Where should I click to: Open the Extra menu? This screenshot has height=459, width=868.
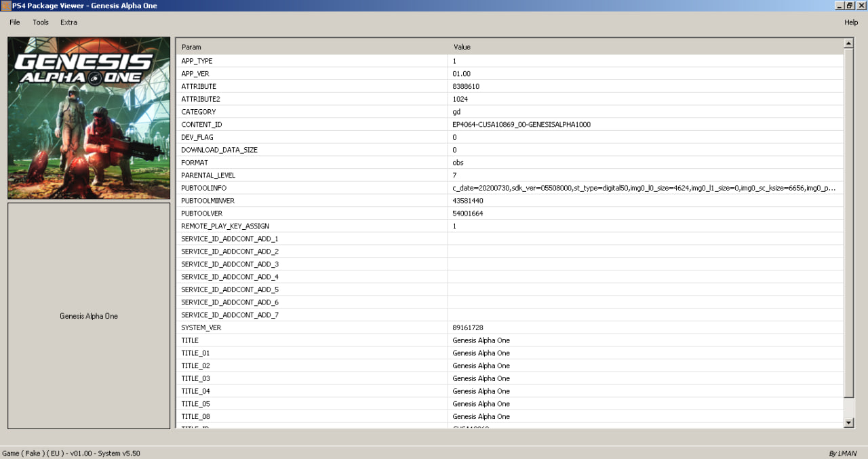click(68, 22)
